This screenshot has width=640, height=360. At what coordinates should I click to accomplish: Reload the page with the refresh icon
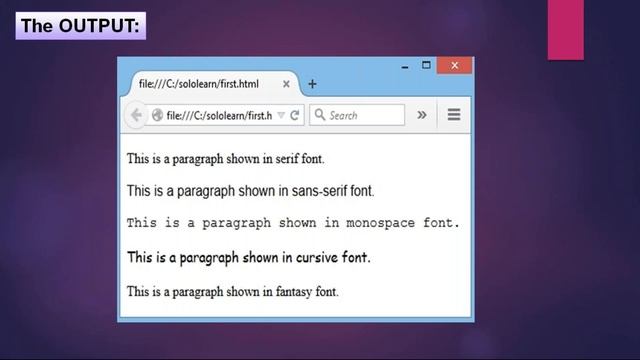(x=295, y=116)
